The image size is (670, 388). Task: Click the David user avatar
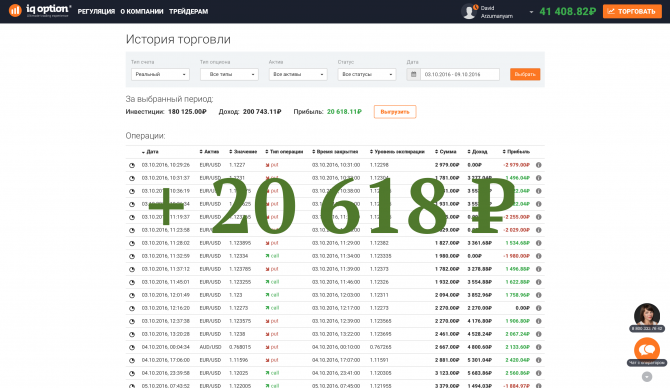[x=469, y=12]
